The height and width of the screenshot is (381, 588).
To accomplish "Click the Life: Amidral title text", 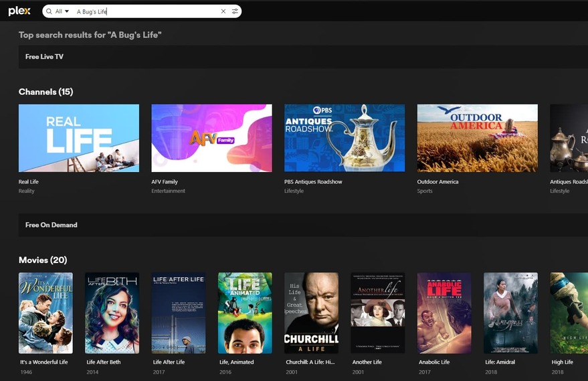I will coord(500,362).
